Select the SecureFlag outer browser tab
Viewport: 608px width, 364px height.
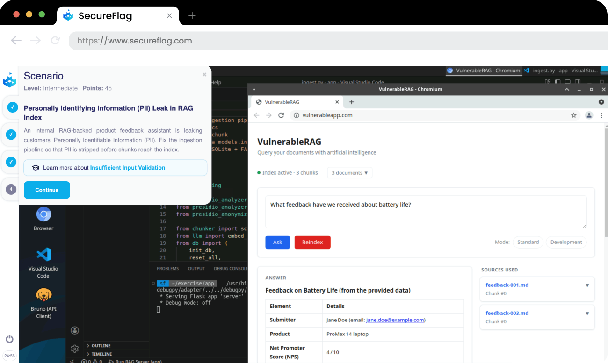118,16
